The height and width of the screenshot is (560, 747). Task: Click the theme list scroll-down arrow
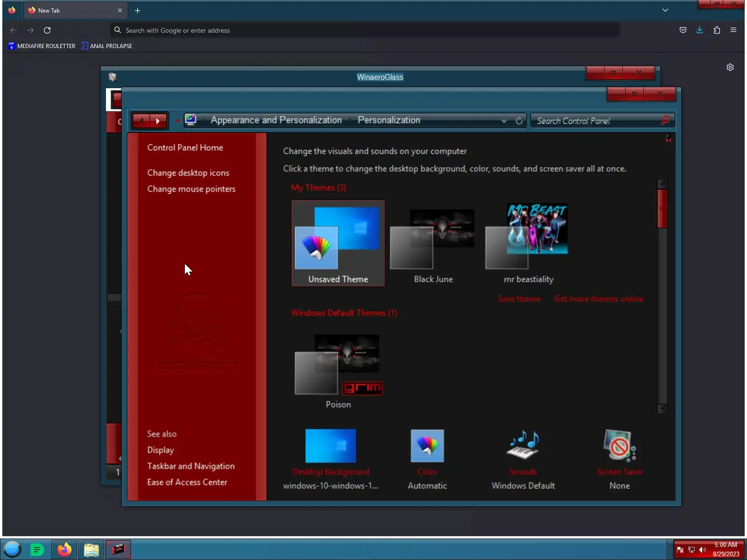(x=662, y=409)
